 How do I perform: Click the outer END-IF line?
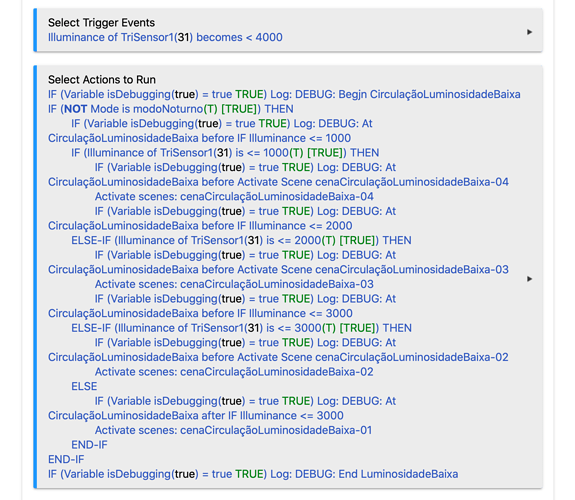click(66, 459)
